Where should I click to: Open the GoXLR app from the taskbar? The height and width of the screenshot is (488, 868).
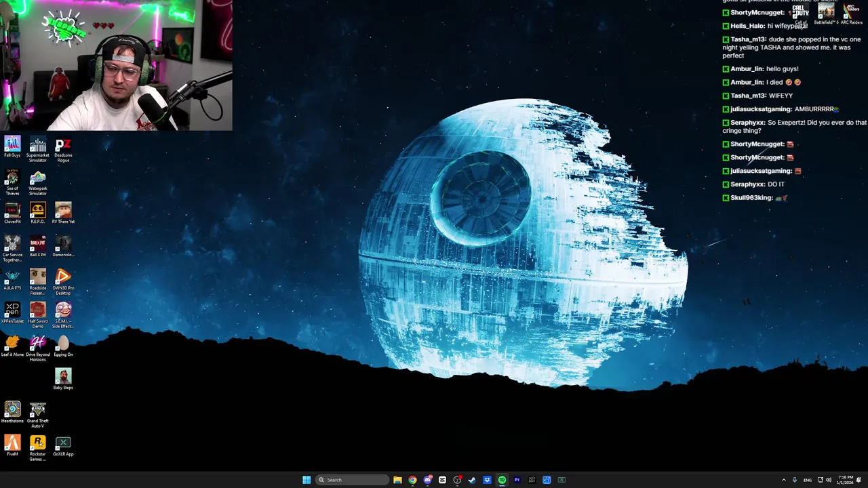(561, 480)
